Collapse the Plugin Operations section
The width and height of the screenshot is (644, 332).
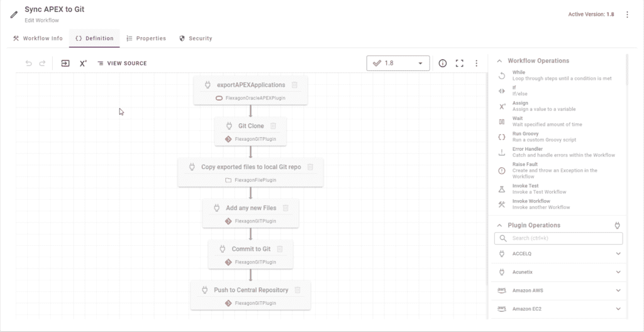point(499,225)
